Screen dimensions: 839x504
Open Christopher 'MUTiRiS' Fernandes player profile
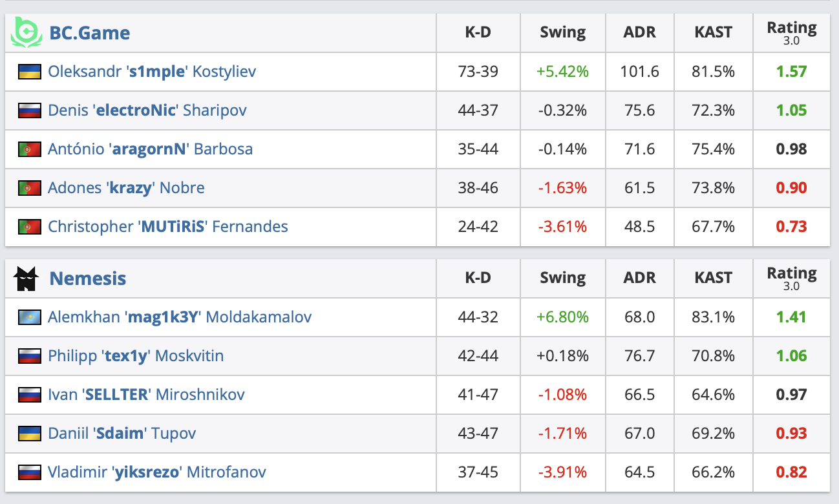click(168, 227)
